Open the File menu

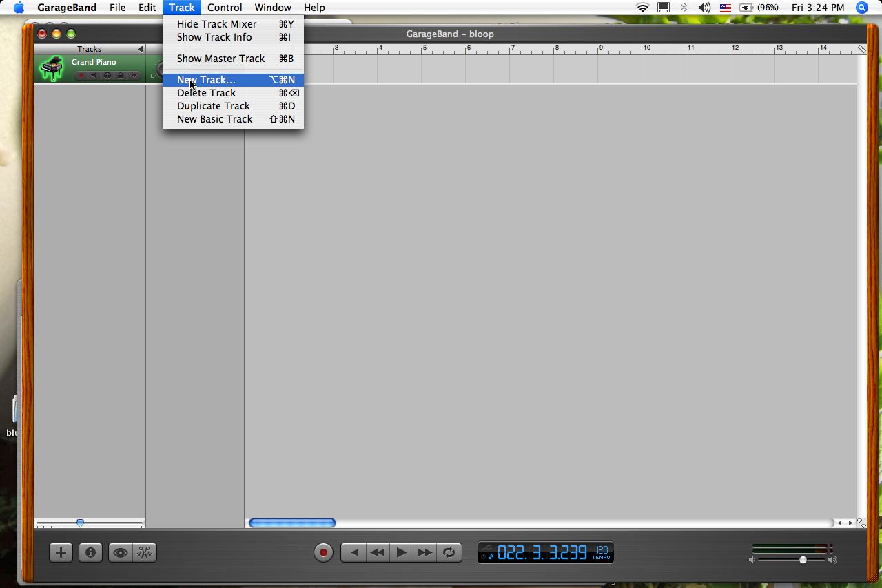(x=117, y=8)
